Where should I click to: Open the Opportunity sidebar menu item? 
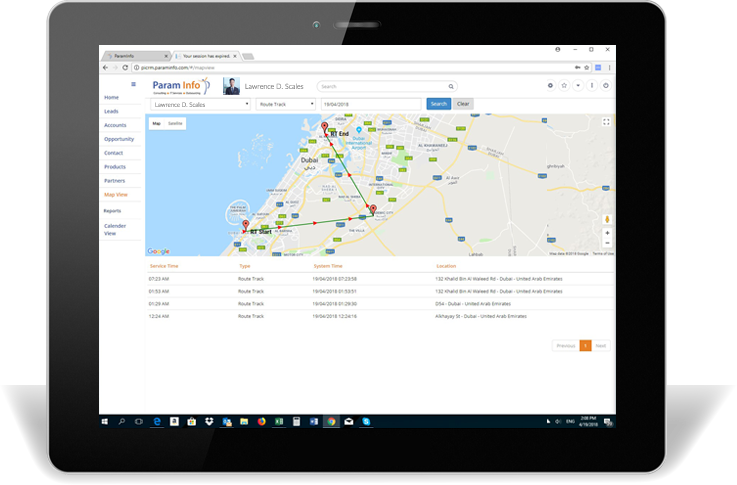119,139
